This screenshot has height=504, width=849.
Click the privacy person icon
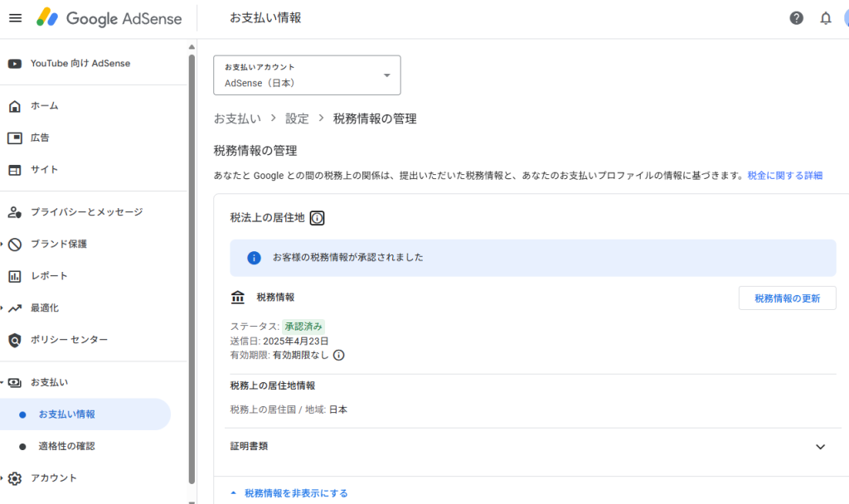pos(15,212)
